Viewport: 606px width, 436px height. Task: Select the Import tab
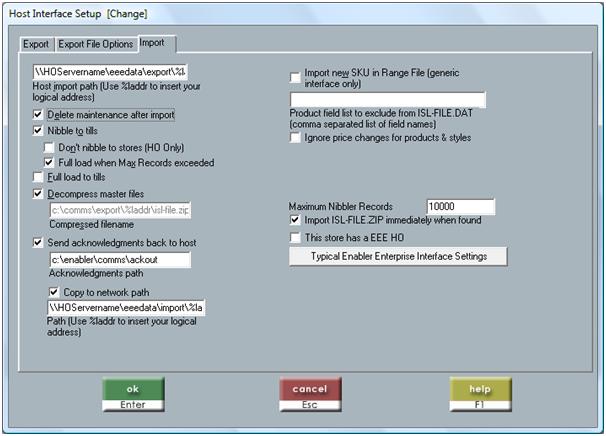pos(153,43)
